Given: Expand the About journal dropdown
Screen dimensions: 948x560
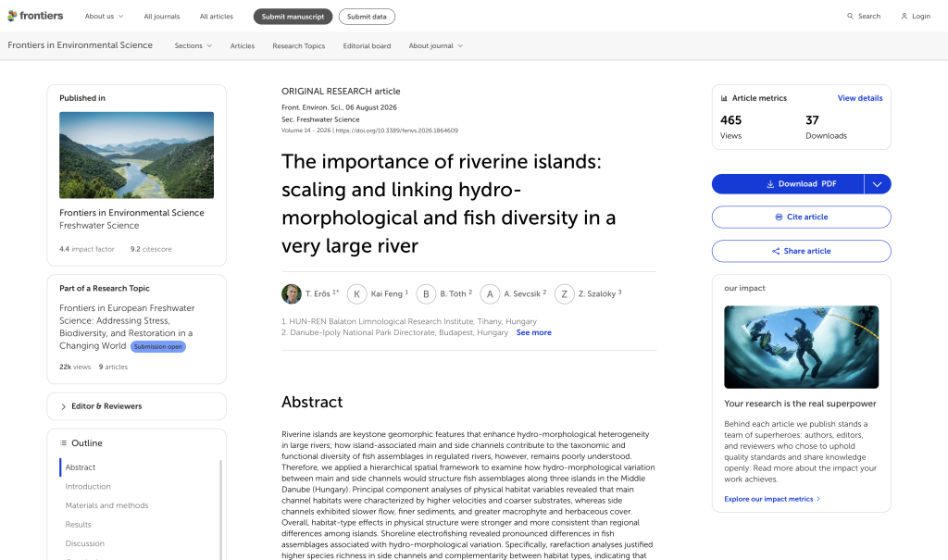Looking at the screenshot, I should (x=436, y=46).
